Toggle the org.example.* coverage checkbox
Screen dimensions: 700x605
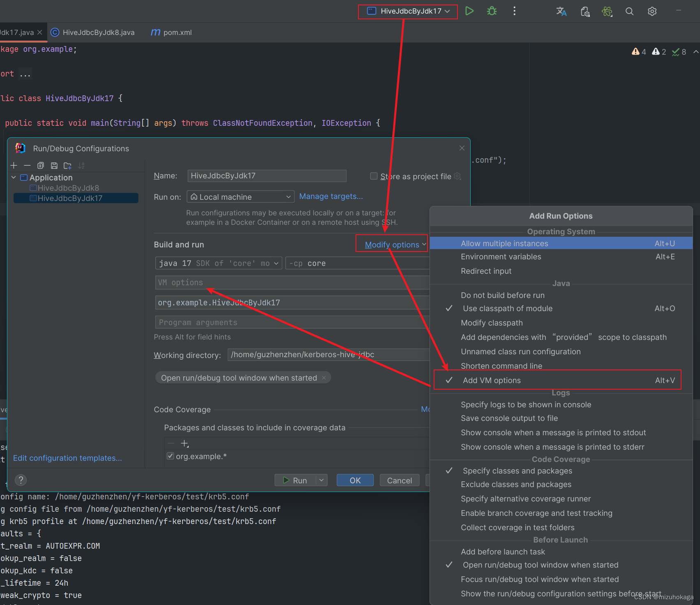click(x=170, y=456)
